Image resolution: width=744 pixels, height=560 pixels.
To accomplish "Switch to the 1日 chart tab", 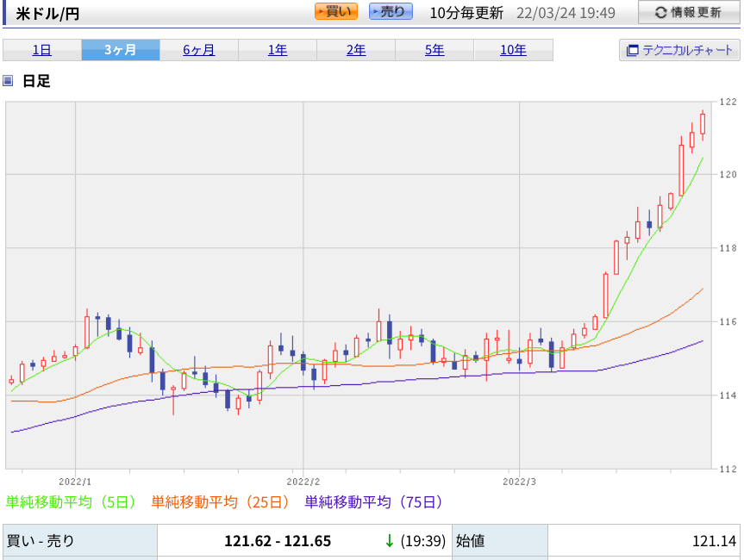I will pos(41,50).
